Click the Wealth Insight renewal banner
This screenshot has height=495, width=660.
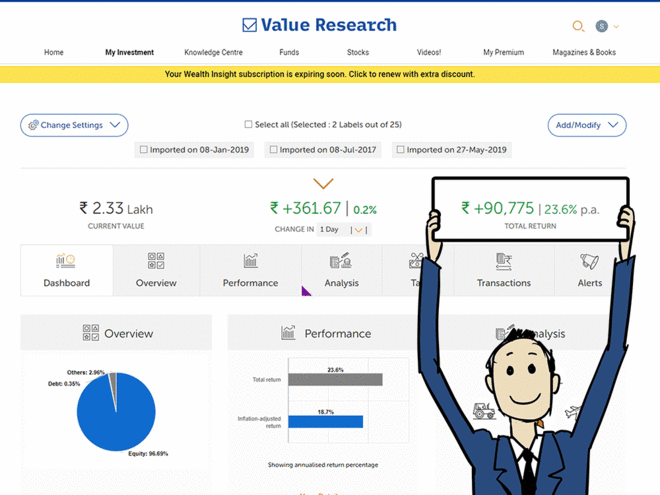[x=320, y=74]
